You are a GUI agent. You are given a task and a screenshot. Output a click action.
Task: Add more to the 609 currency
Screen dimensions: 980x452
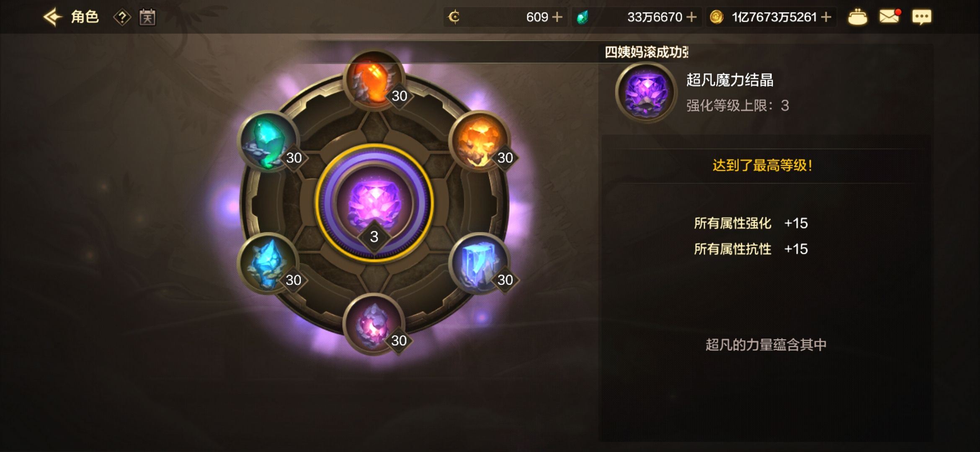(557, 17)
